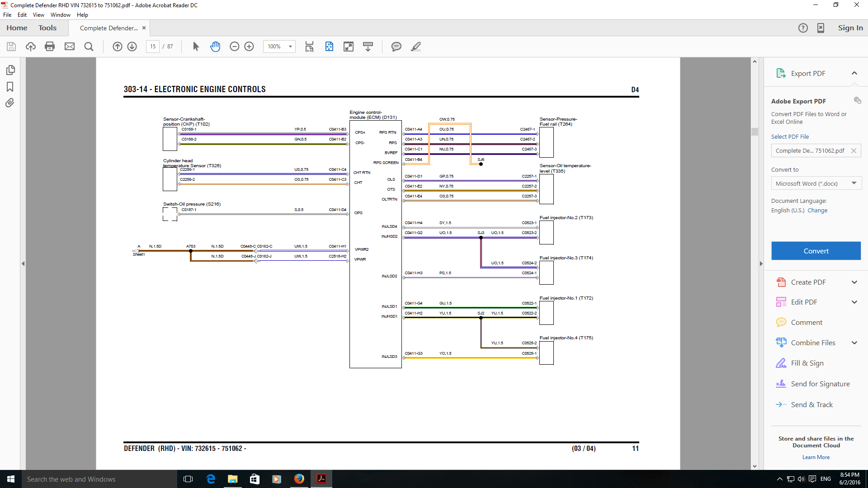
Task: Click the blue Convert button
Action: click(x=816, y=251)
